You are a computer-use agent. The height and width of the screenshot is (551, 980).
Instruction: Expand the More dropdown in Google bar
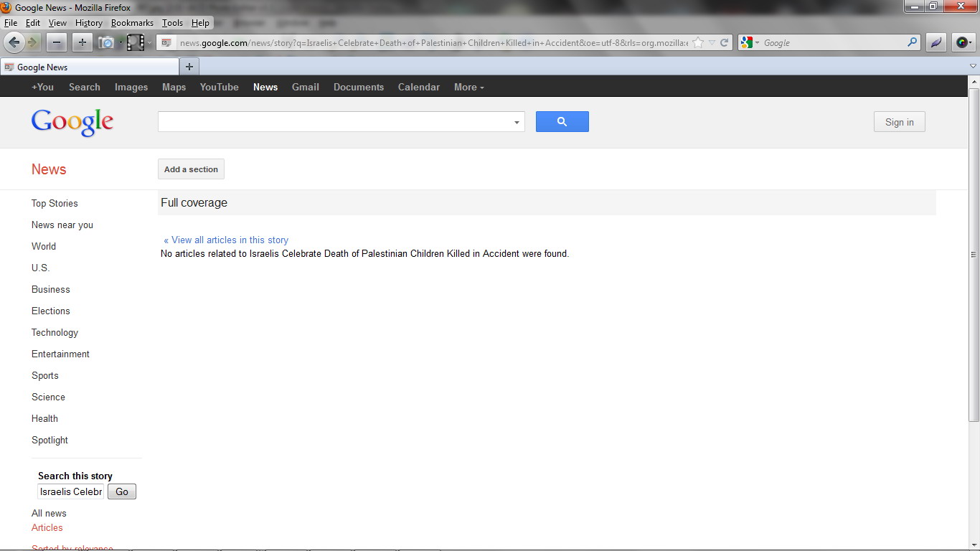(x=469, y=87)
